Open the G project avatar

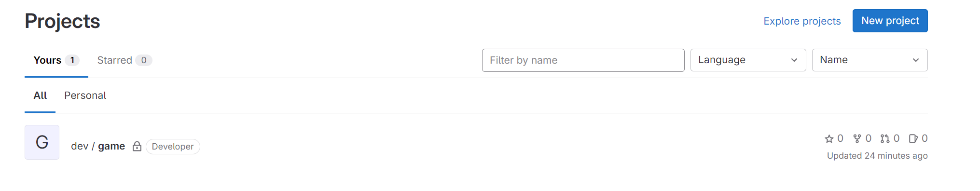[x=42, y=142]
